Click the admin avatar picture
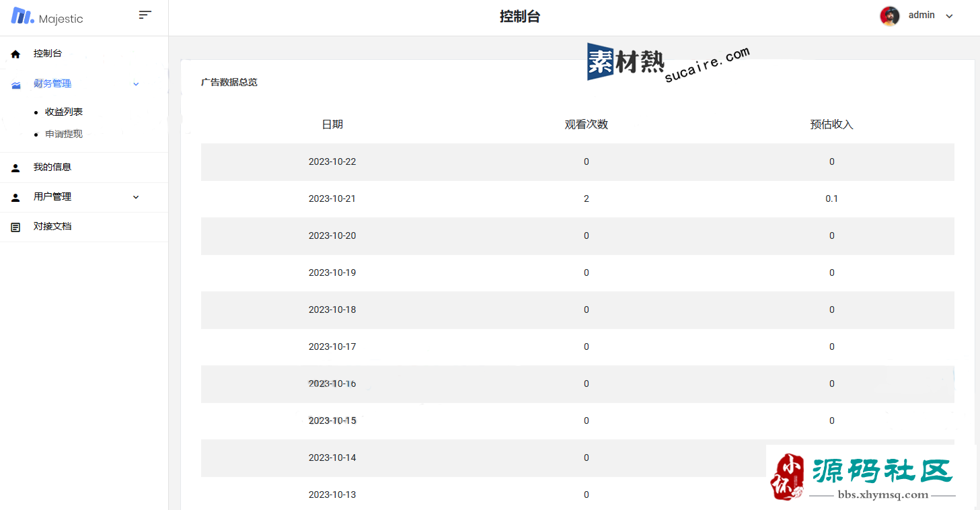 tap(890, 16)
